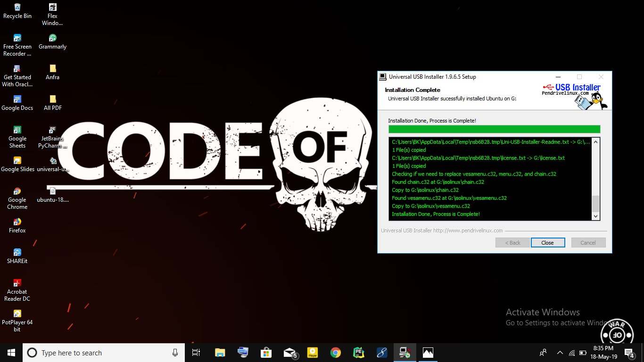Screen dimensions: 644x362
Task: Select log line 'Copy to G:\isolinux\vesamenu.c32'
Action: pyautogui.click(x=430, y=206)
